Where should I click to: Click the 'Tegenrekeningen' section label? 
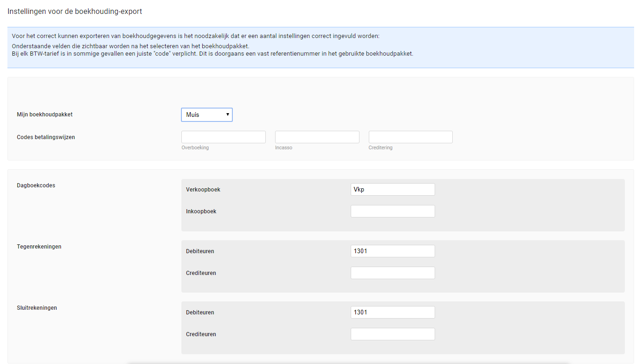coord(39,247)
